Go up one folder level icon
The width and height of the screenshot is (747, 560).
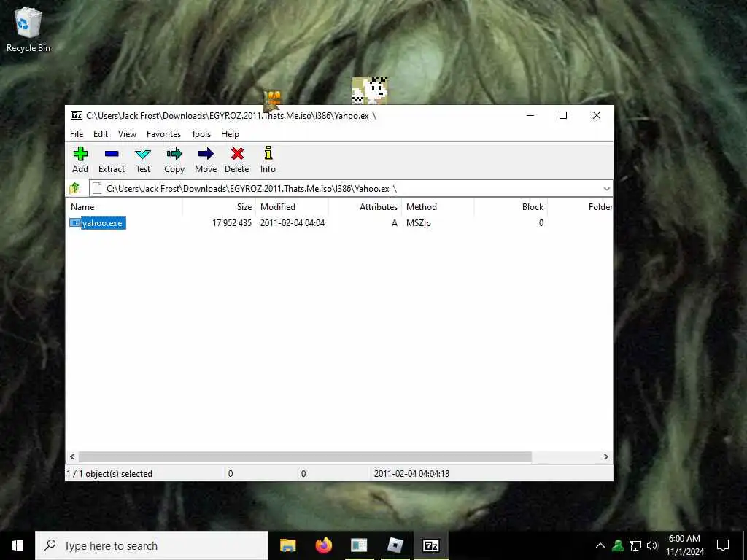coord(75,188)
